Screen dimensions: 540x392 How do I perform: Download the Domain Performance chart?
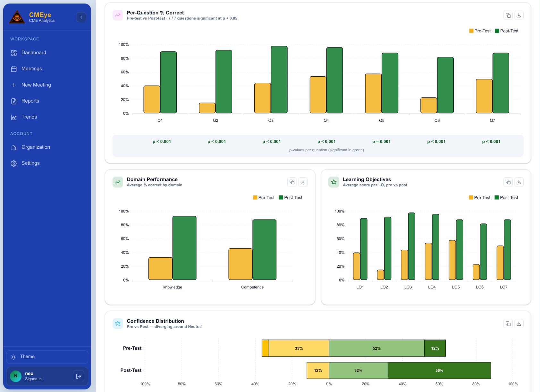tap(303, 182)
